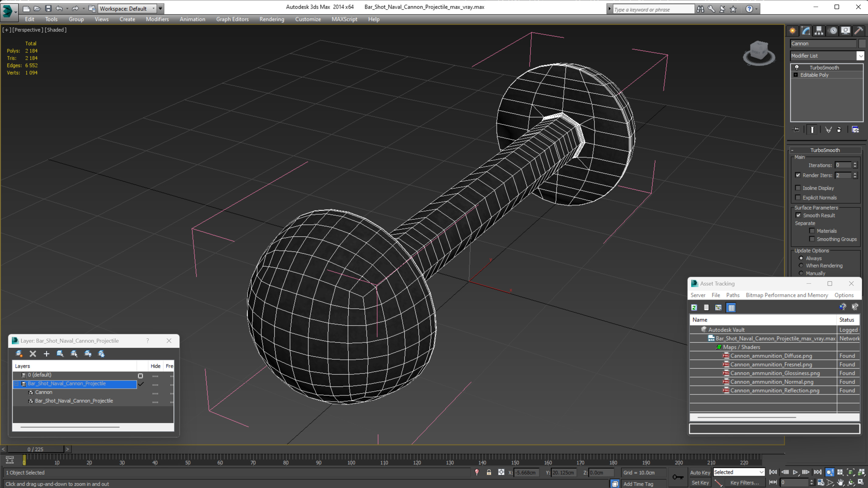Refresh the Asset Tracking list
The width and height of the screenshot is (868, 488).
point(694,307)
